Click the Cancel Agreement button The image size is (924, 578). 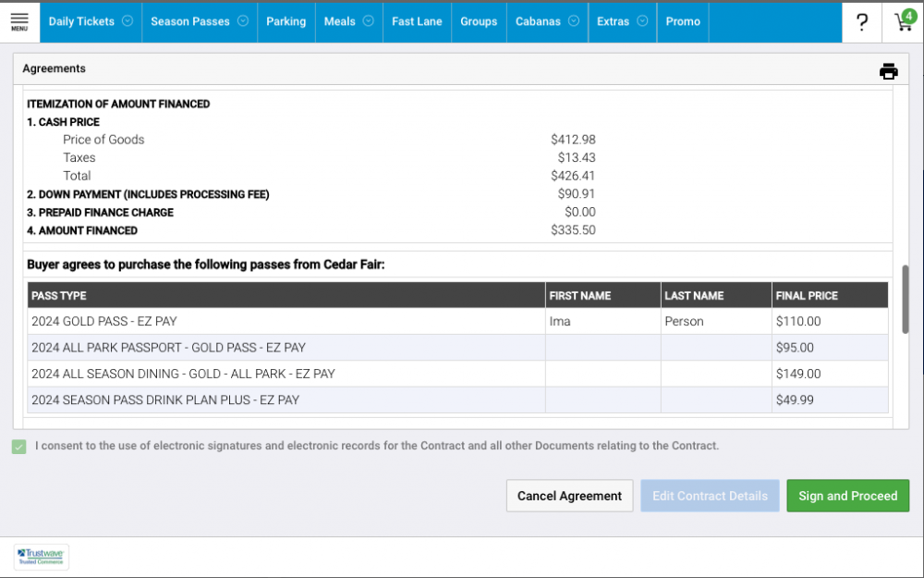pyautogui.click(x=569, y=496)
